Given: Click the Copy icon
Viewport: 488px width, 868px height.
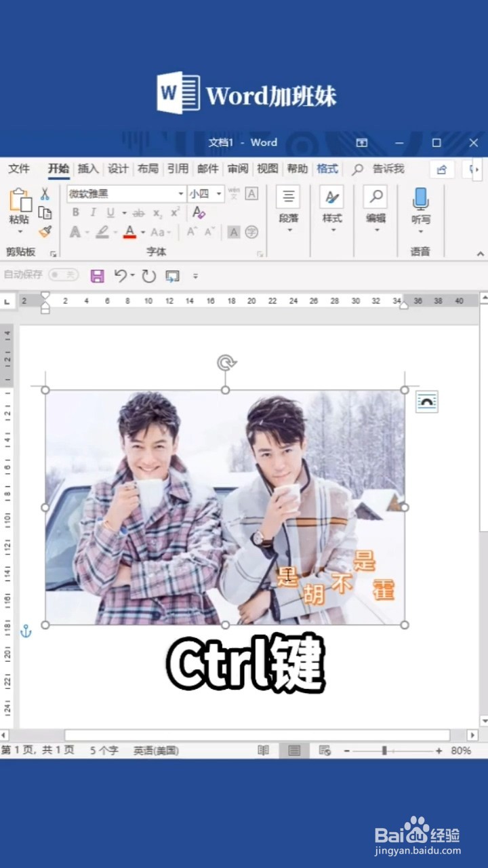Looking at the screenshot, I should coord(45,213).
